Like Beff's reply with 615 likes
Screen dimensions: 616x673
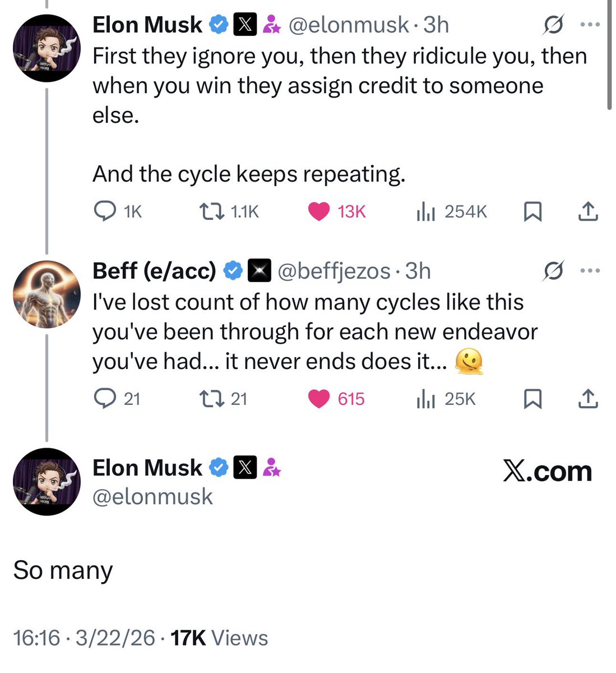click(x=319, y=399)
